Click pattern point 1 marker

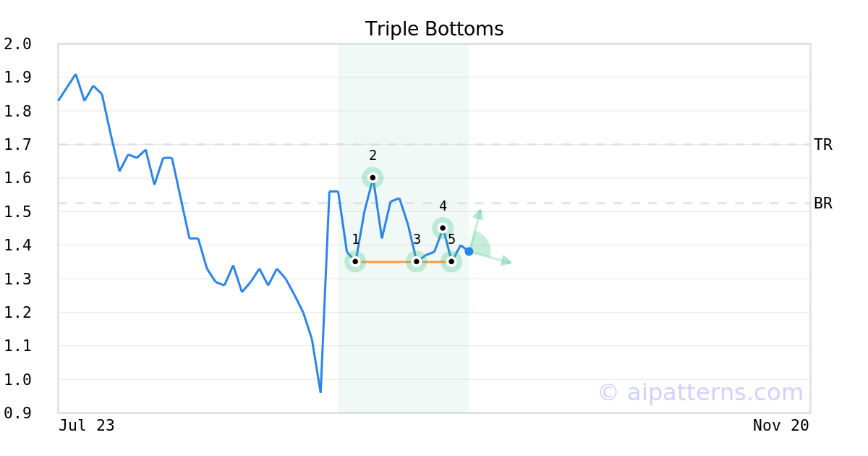[x=355, y=261]
